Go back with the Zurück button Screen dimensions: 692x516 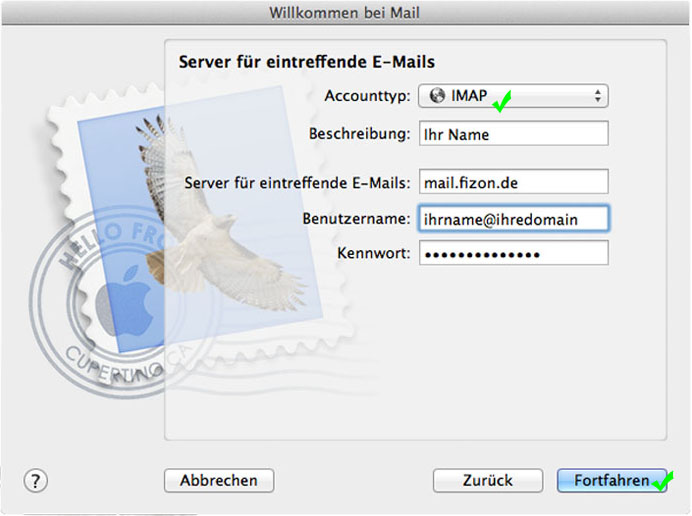[x=488, y=480]
